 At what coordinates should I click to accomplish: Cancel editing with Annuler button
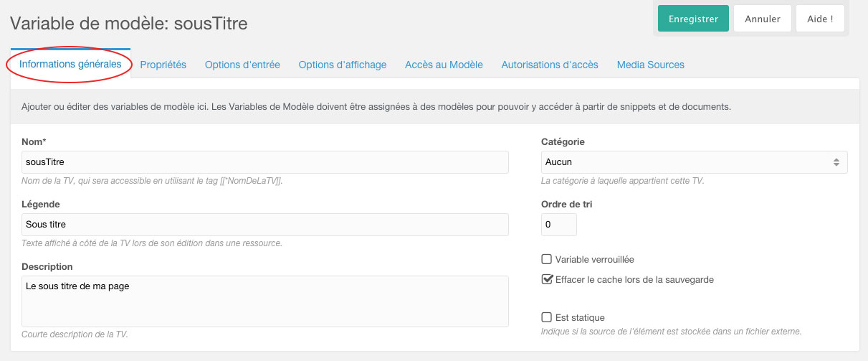(762, 19)
